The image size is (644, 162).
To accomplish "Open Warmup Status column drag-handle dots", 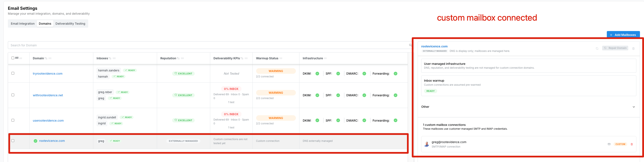I will point(281,58).
